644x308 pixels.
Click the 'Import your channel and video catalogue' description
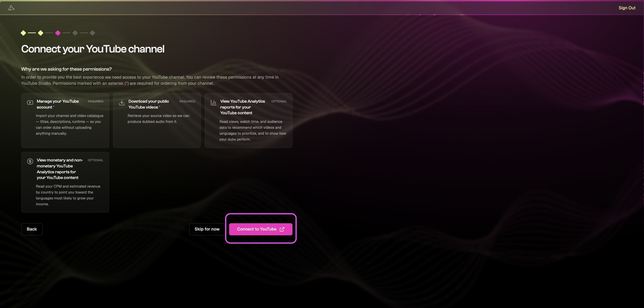click(69, 124)
